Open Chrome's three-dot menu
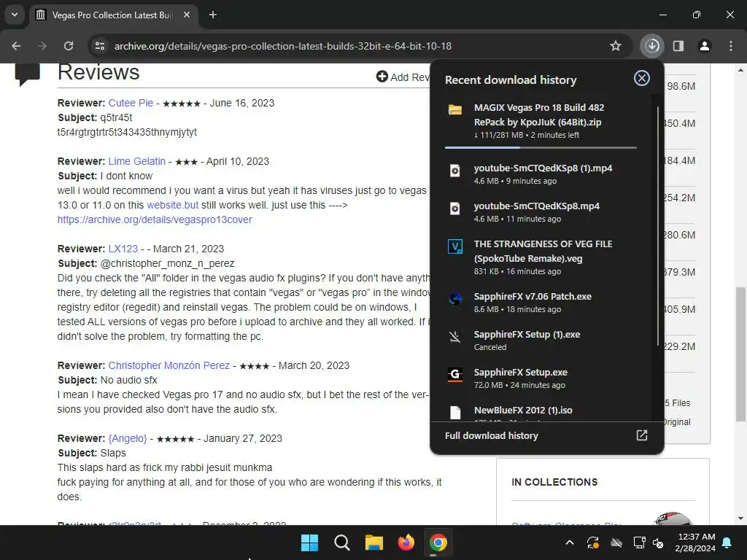 [731, 46]
